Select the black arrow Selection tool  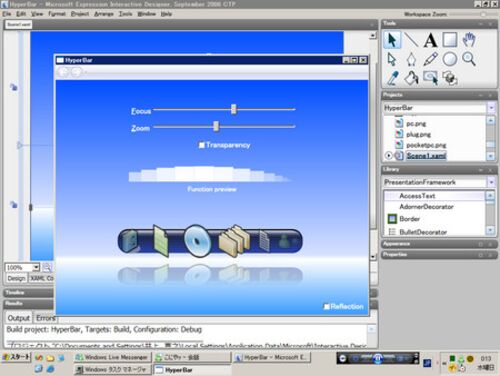tap(392, 40)
